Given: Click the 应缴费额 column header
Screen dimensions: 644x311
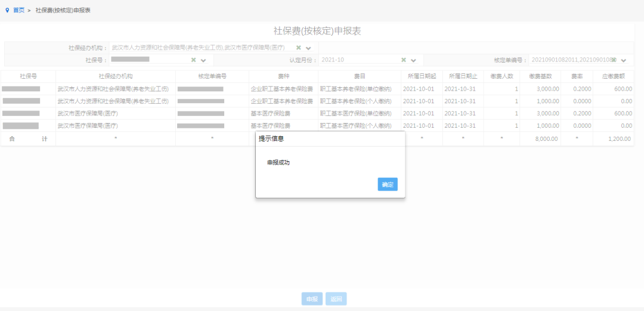Looking at the screenshot, I should 613,76.
